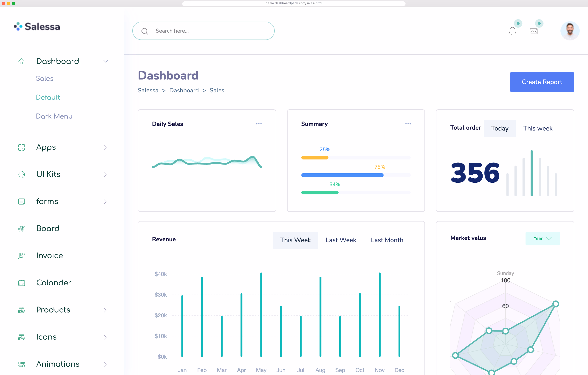
Task: Expand the Icons submenu arrow
Action: click(105, 337)
